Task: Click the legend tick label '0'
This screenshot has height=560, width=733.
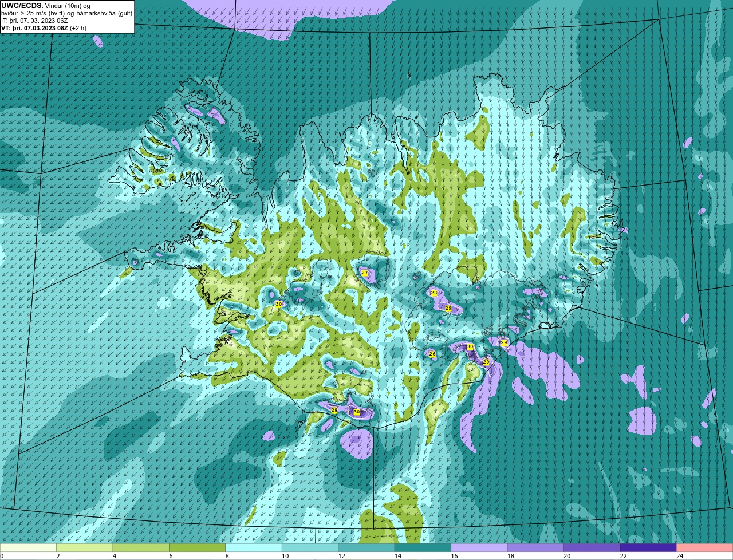Action: [2, 556]
